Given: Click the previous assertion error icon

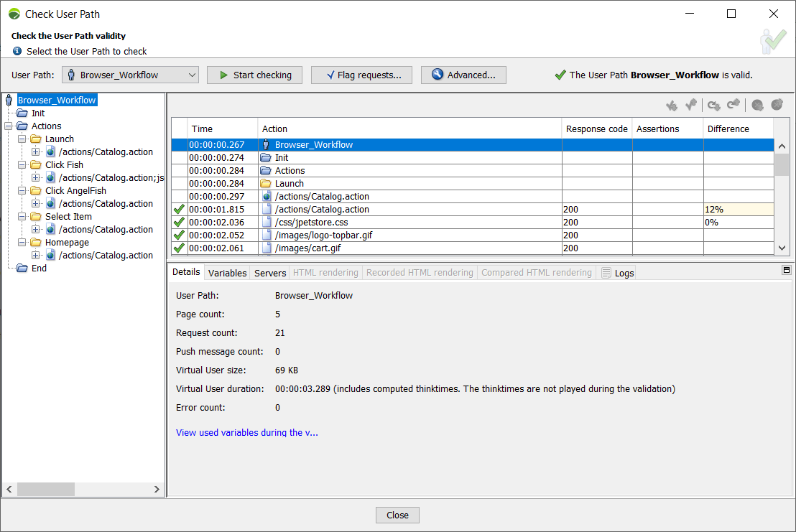Looking at the screenshot, I should pos(691,106).
